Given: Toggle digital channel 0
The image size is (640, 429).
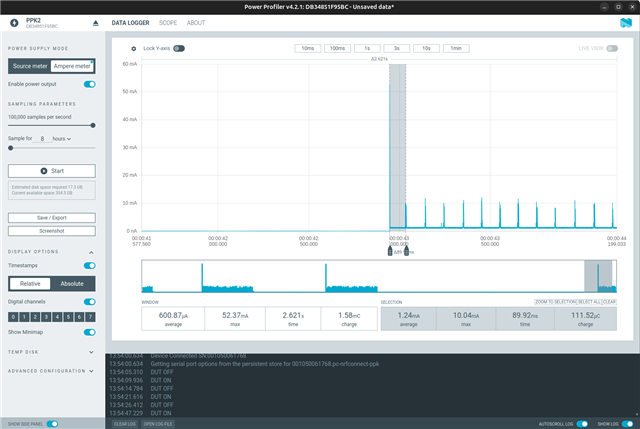Looking at the screenshot, I should coord(13,317).
